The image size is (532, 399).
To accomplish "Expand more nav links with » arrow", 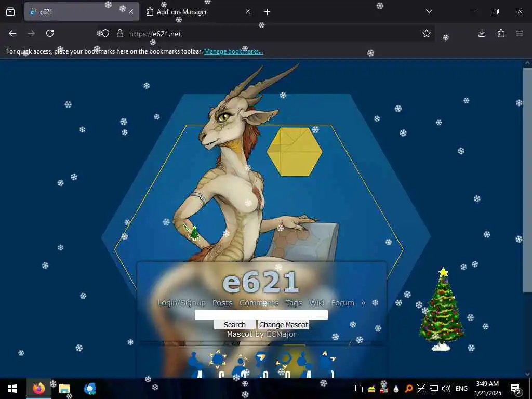I will point(363,303).
